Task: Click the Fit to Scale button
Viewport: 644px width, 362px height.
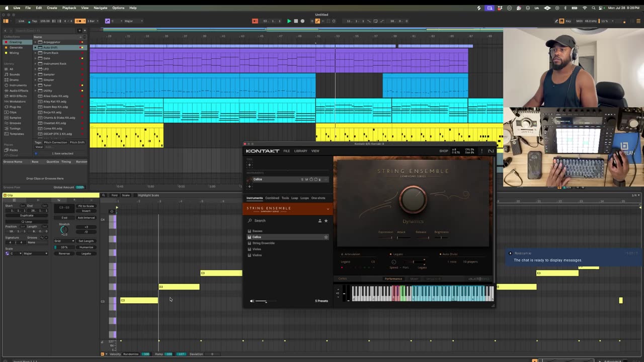Action: [86, 206]
